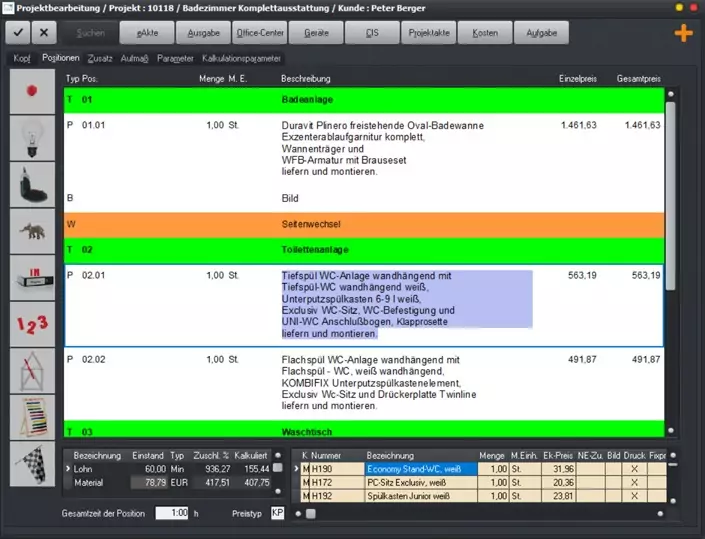Click the Ek-Preis 31,96 cell
The height and width of the screenshot is (539, 705).
click(558, 469)
